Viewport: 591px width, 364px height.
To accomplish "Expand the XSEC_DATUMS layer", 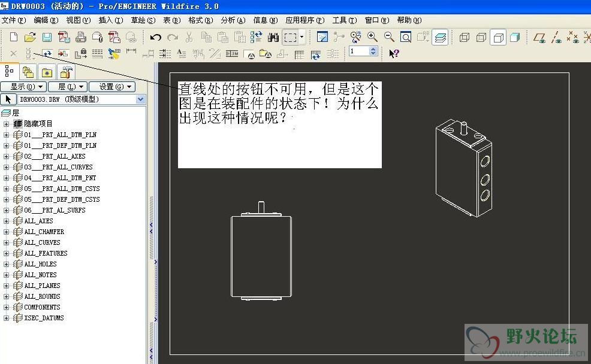I will click(x=6, y=318).
